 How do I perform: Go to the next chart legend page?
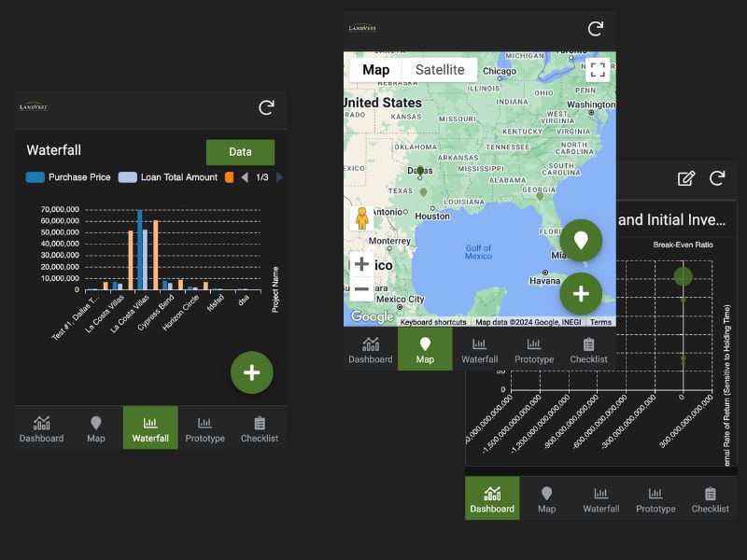tap(279, 177)
